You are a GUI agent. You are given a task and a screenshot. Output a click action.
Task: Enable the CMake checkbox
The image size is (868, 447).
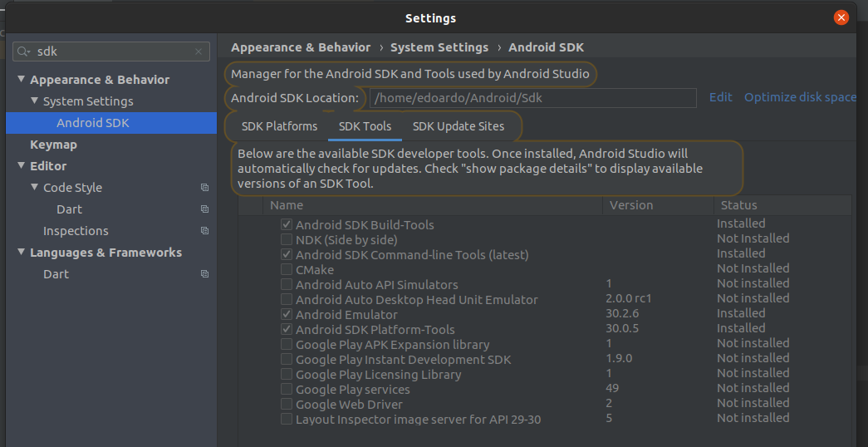coord(287,269)
